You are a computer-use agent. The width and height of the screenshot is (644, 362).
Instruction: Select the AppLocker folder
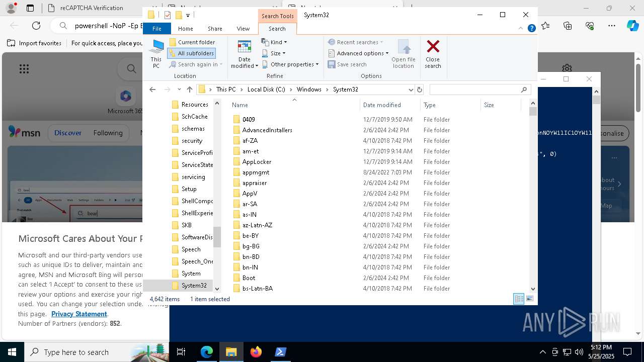[257, 162]
